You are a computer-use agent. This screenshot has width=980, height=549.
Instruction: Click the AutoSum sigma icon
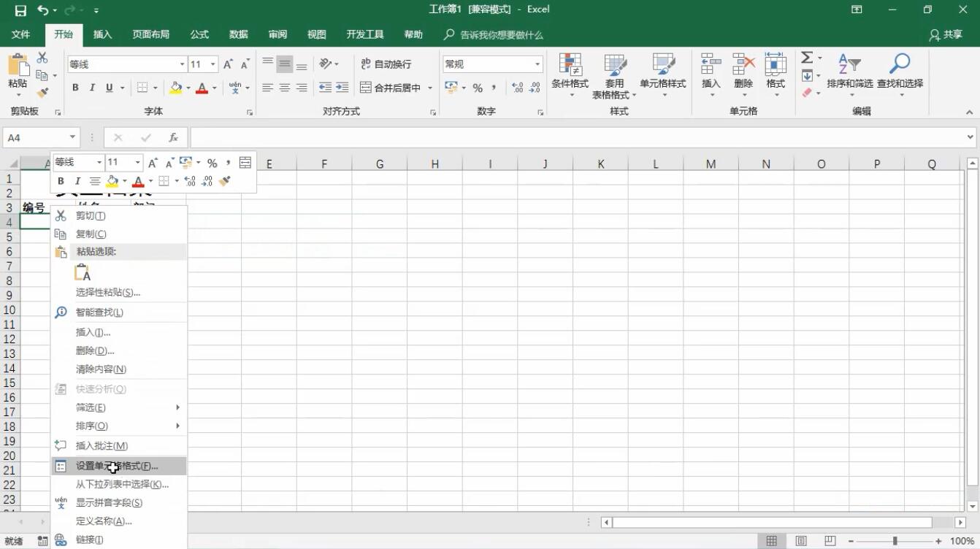[x=807, y=58]
